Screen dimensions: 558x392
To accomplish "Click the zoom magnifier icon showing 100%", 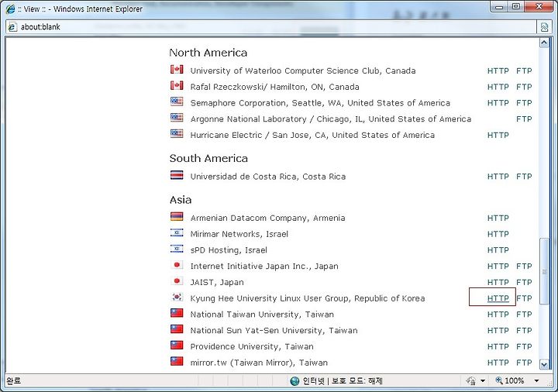I will [x=499, y=380].
